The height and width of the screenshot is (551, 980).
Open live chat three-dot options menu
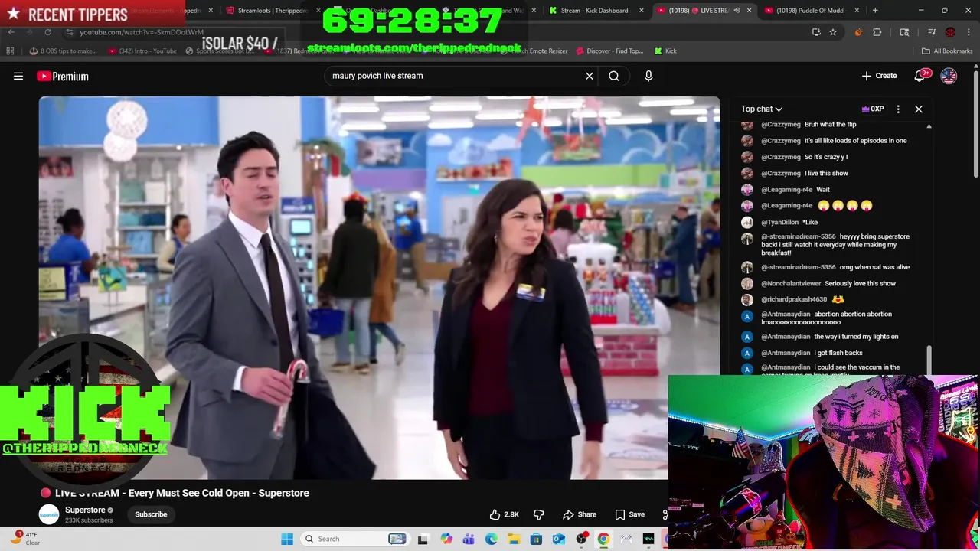(898, 109)
